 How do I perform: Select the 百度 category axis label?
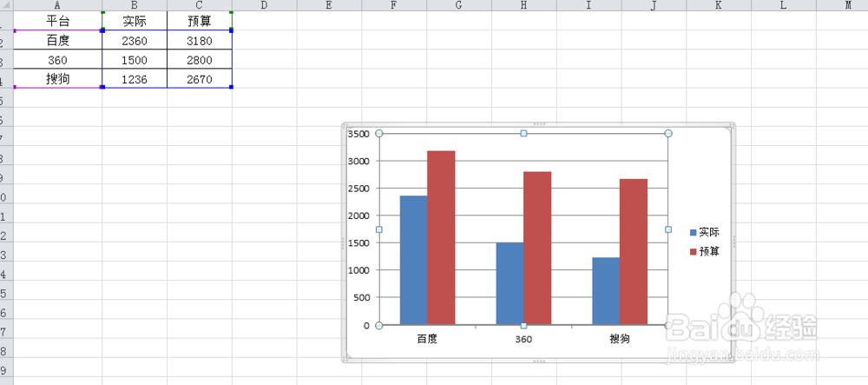tap(427, 339)
